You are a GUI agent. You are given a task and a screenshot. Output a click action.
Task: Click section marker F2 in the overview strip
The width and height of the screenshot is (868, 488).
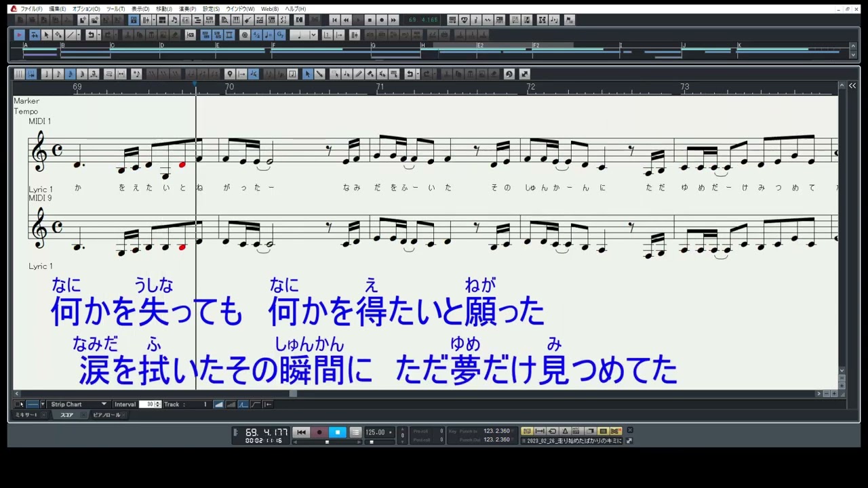pos(536,45)
